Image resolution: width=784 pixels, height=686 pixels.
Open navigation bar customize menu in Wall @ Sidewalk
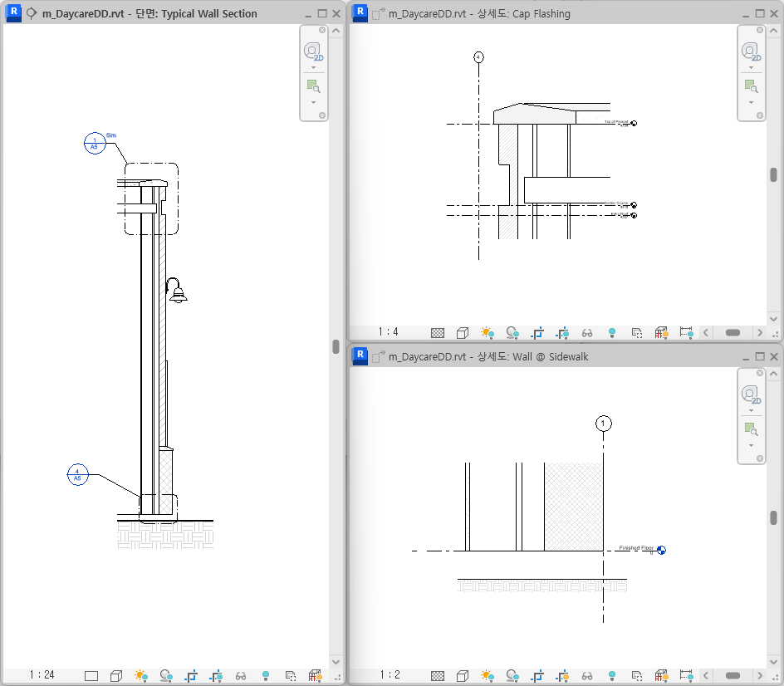click(x=760, y=458)
